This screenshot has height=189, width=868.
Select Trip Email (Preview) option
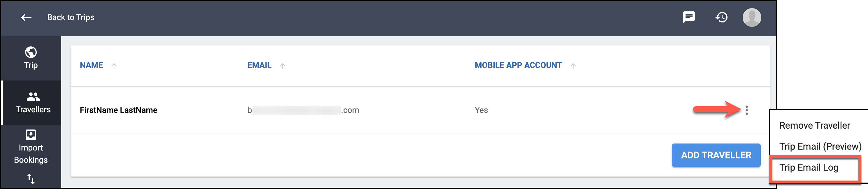pyautogui.click(x=820, y=146)
